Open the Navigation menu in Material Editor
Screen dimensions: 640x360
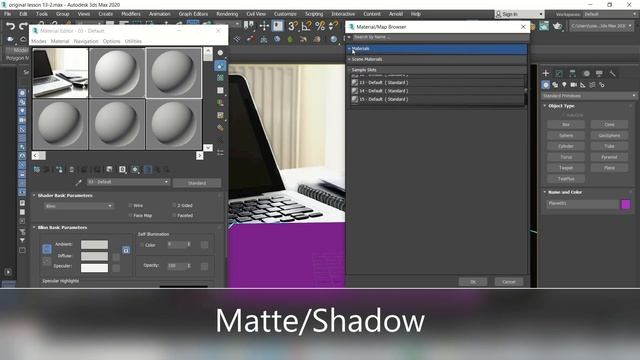(86, 41)
